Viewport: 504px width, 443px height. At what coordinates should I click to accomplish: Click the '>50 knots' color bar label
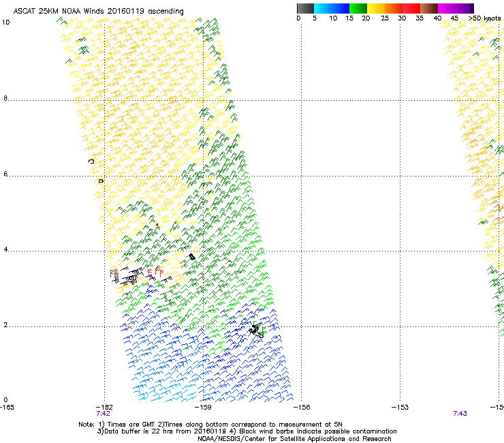point(485,18)
